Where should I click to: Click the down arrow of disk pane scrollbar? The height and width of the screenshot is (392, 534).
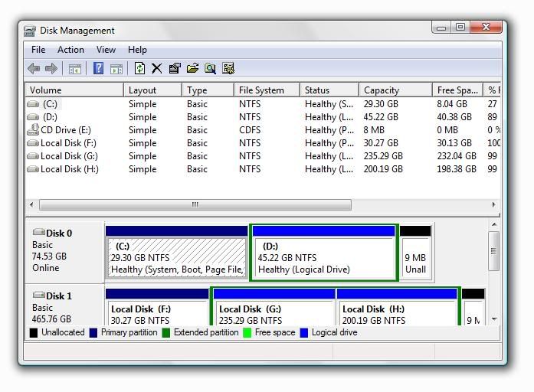point(494,318)
